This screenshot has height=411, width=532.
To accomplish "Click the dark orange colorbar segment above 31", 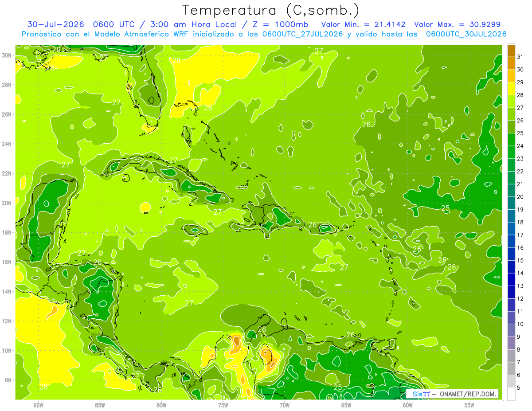I will [x=511, y=51].
